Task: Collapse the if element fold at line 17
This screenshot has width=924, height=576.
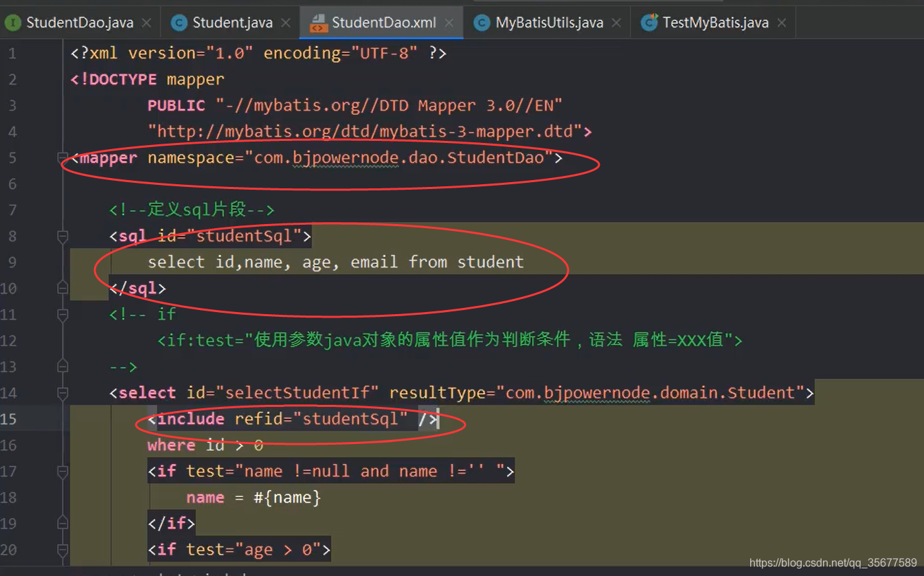Action: click(x=62, y=471)
